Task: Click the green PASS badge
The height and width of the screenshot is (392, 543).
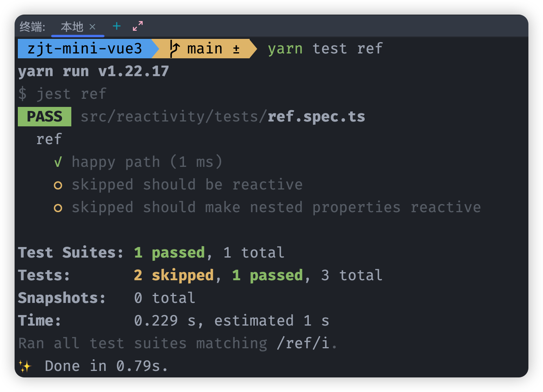Action: (45, 117)
